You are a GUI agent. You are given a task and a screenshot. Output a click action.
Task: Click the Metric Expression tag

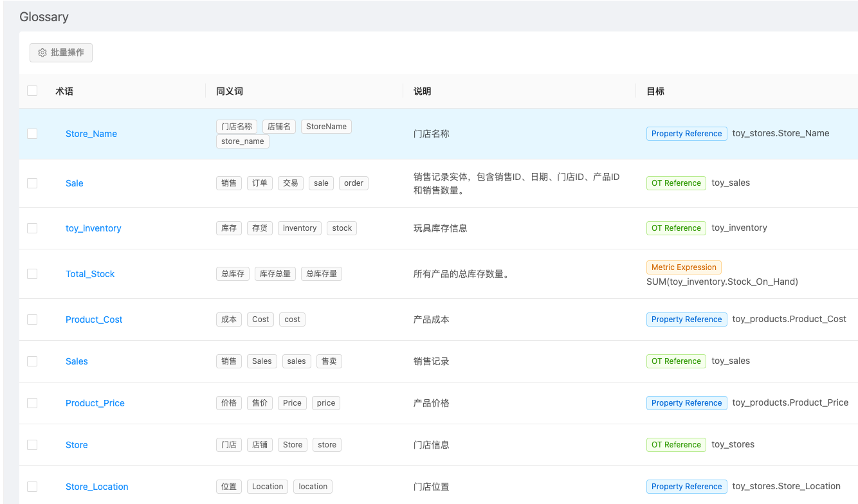(x=684, y=267)
